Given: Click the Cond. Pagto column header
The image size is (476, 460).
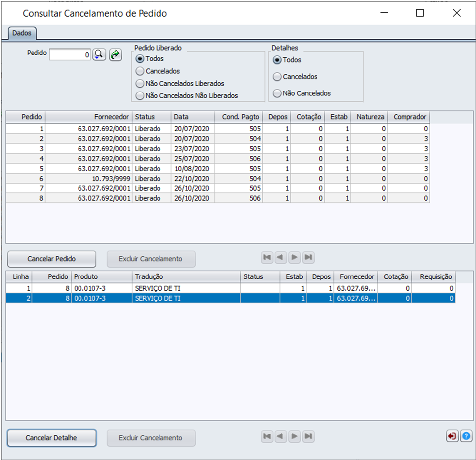Looking at the screenshot, I should tap(238, 117).
